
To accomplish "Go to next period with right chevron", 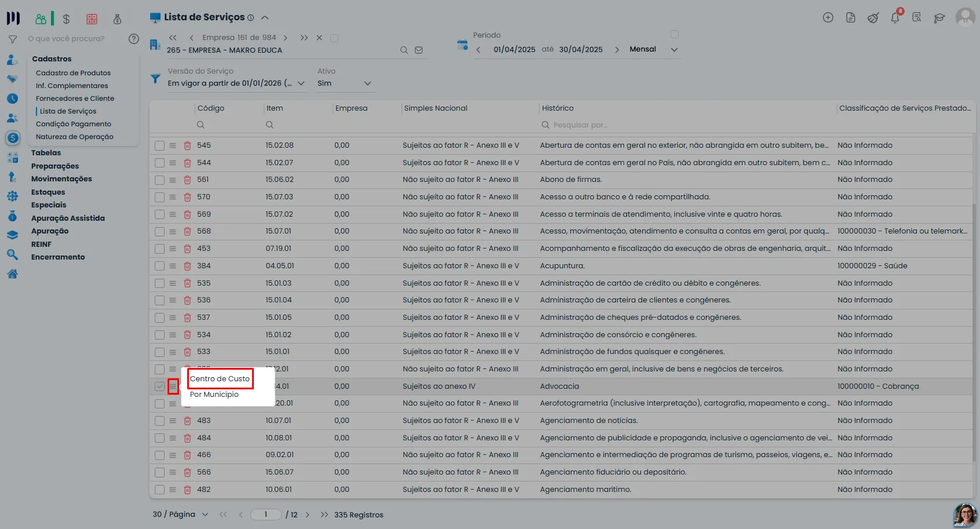I will pyautogui.click(x=617, y=50).
